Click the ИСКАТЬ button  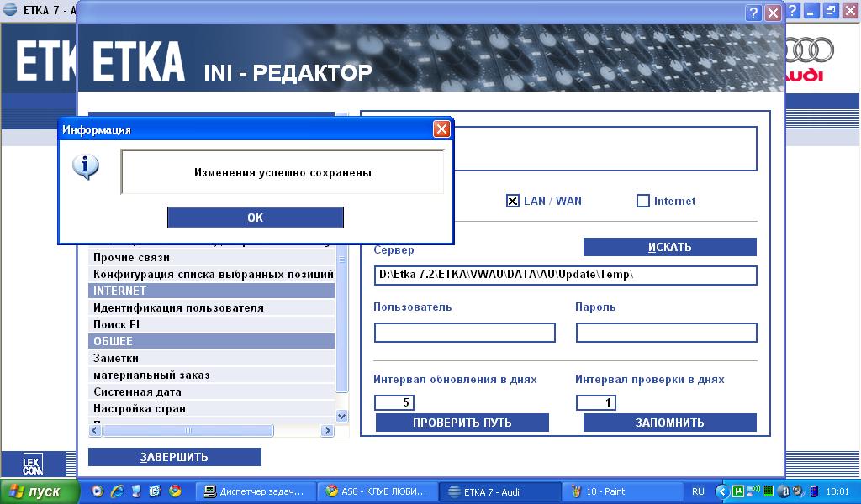(669, 247)
